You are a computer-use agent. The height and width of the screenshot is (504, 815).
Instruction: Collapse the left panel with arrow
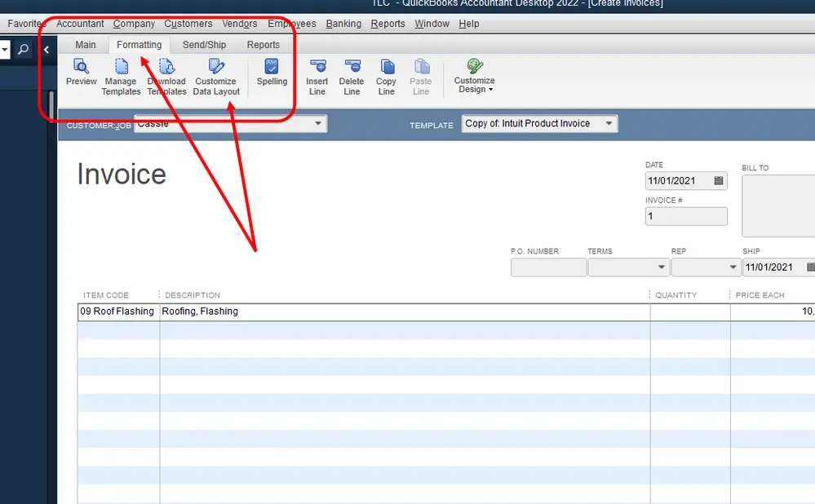[47, 50]
